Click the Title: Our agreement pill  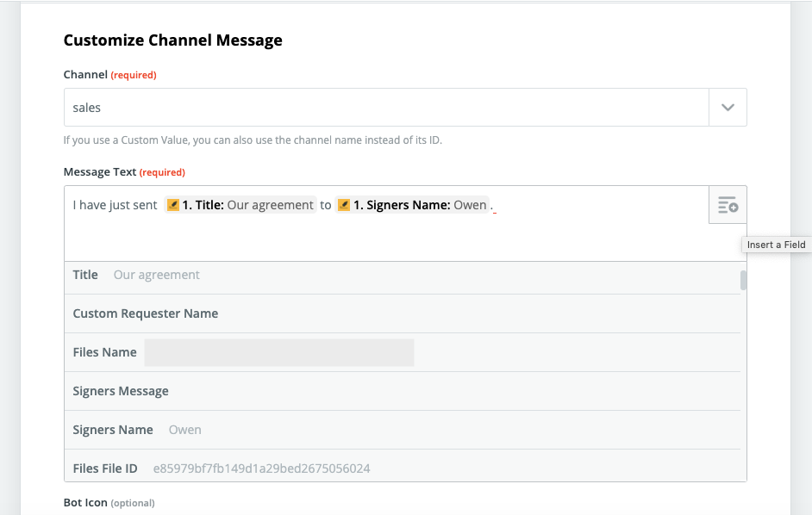point(240,205)
